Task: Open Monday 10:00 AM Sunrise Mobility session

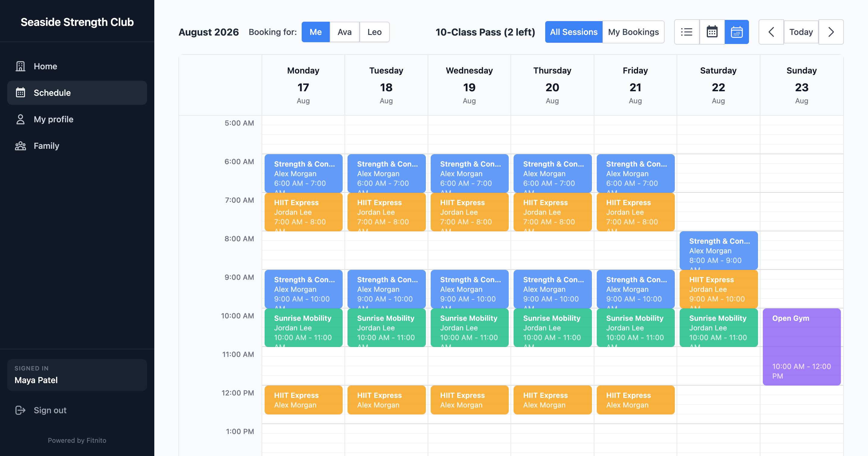Action: [x=303, y=328]
